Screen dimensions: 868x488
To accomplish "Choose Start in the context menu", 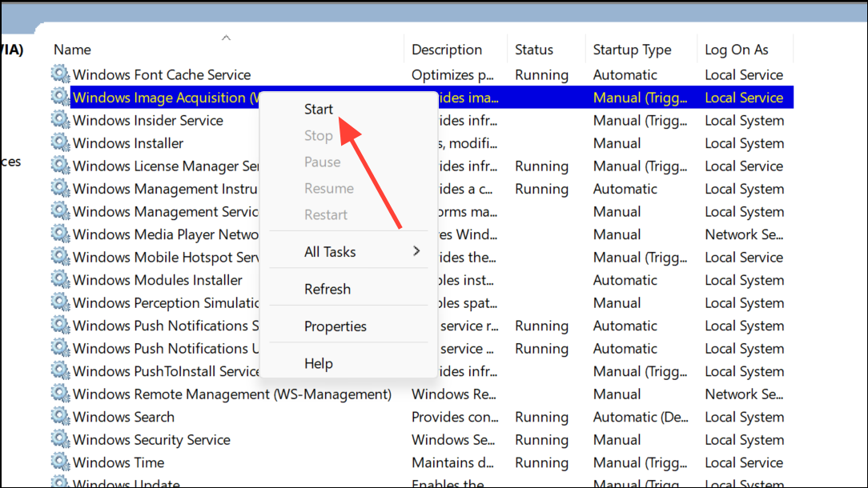I will (319, 109).
